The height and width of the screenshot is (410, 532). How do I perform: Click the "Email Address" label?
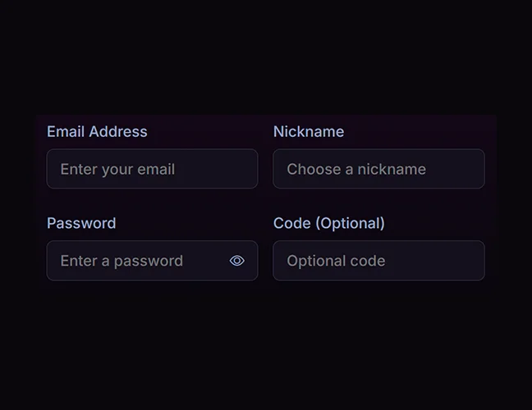pos(97,131)
